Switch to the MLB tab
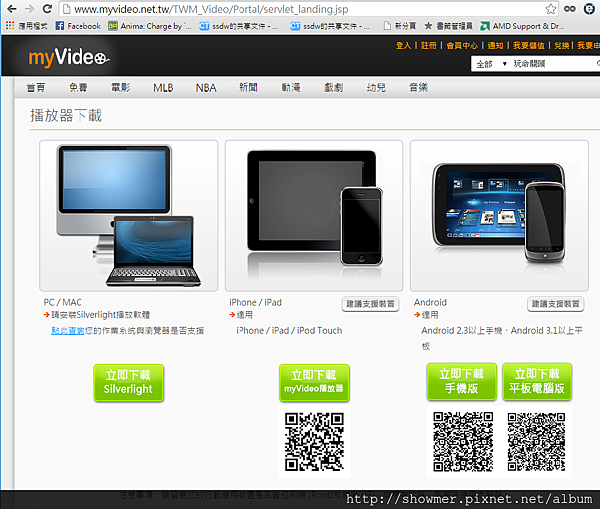This screenshot has height=509, width=600. (163, 88)
